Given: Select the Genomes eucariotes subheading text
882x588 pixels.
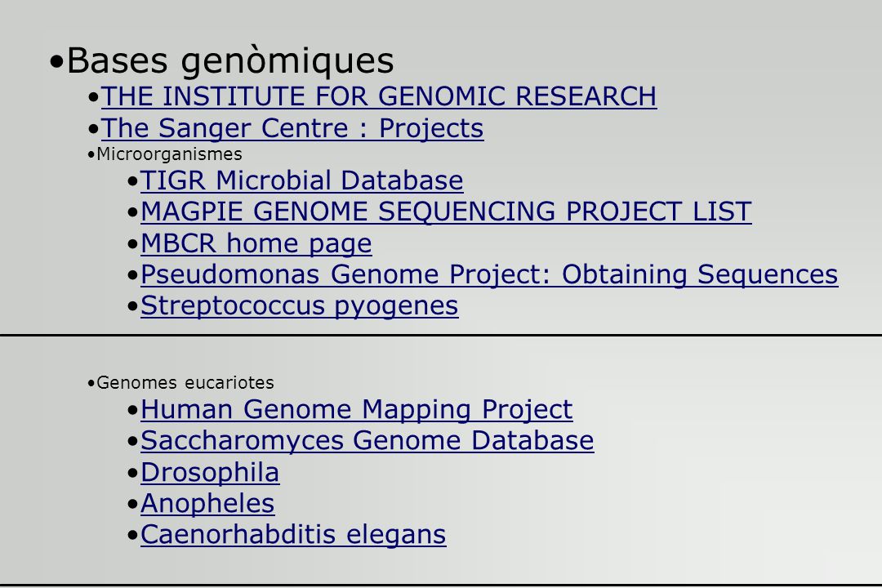Looking at the screenshot, I should tap(185, 383).
